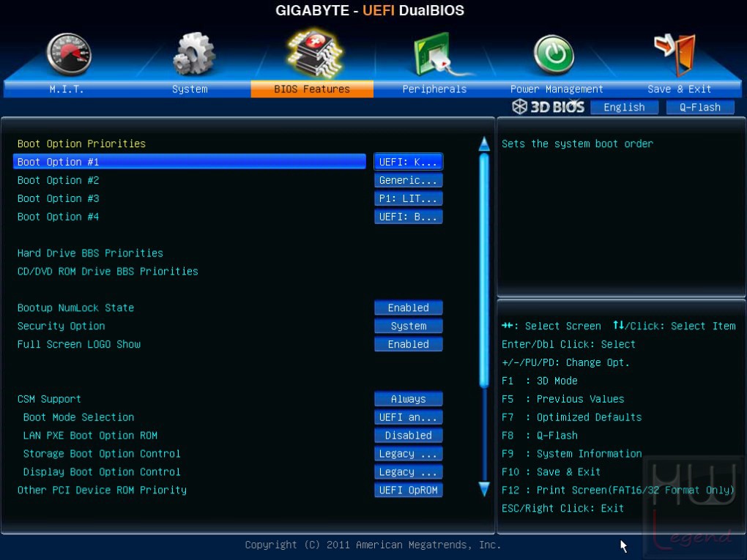
Task: Click the "F8 : Q-Flash" hint text
Action: [540, 436]
